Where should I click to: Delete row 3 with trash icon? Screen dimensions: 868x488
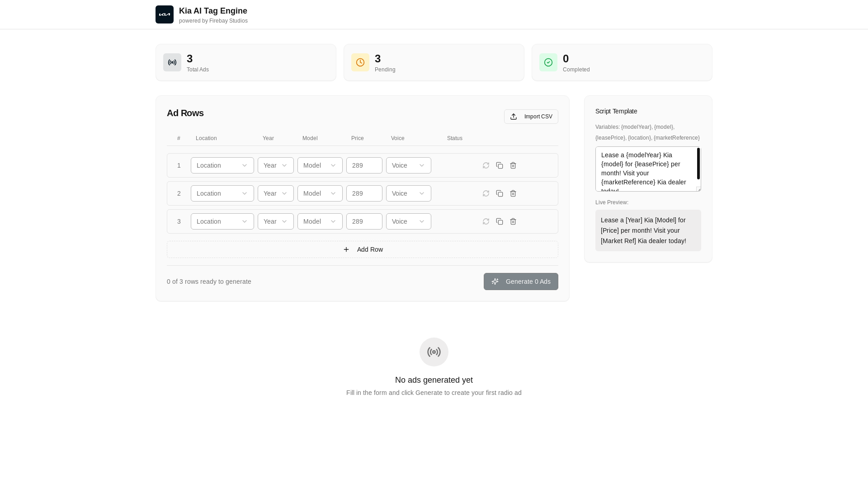[513, 221]
